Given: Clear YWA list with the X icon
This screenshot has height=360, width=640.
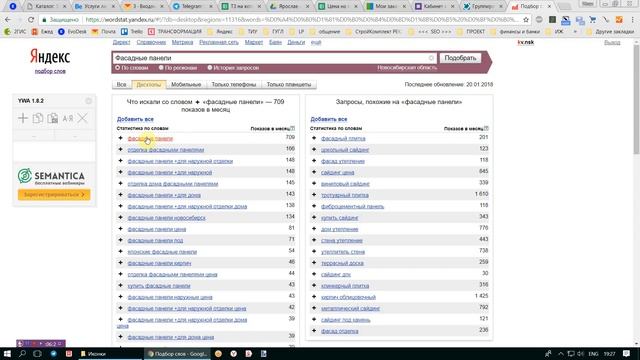Looking at the screenshot, I should coord(82,118).
